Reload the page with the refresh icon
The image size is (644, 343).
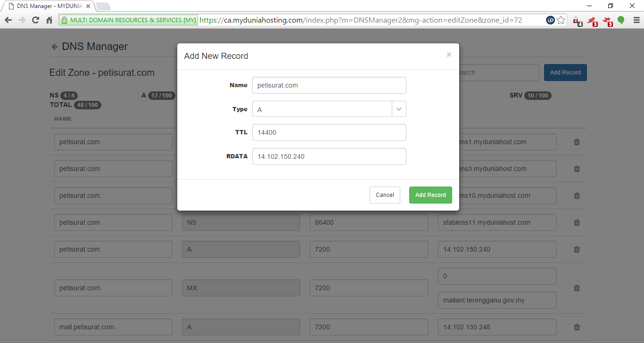tap(35, 20)
